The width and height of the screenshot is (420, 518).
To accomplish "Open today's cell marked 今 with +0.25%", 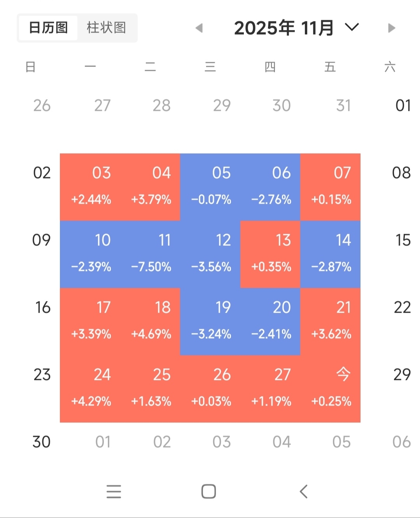I will click(330, 389).
